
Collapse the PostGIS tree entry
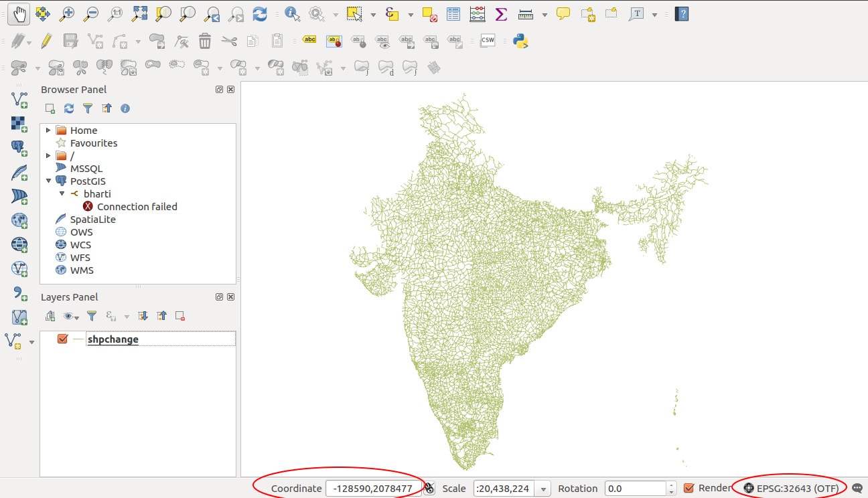click(x=47, y=181)
